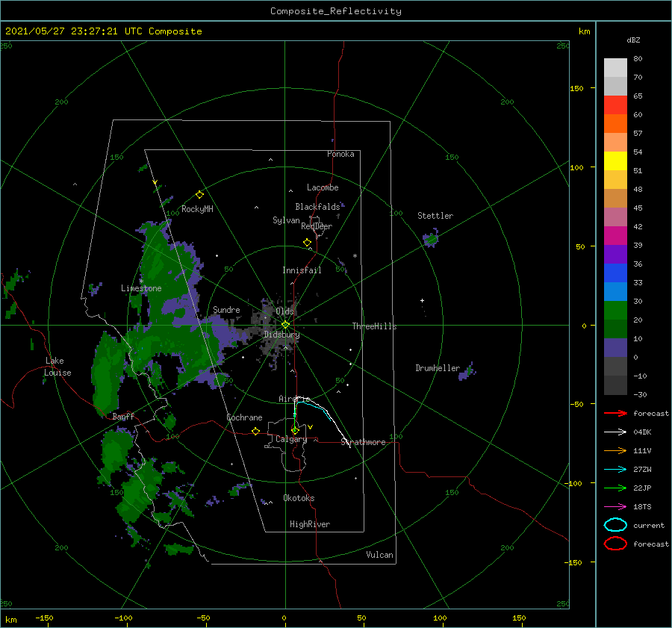Image resolution: width=672 pixels, height=628 pixels.
Task: Click the RedDeer city label
Action: tap(317, 226)
